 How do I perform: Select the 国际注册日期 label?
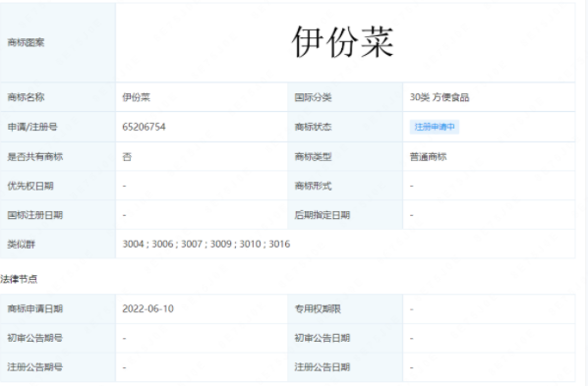point(34,215)
